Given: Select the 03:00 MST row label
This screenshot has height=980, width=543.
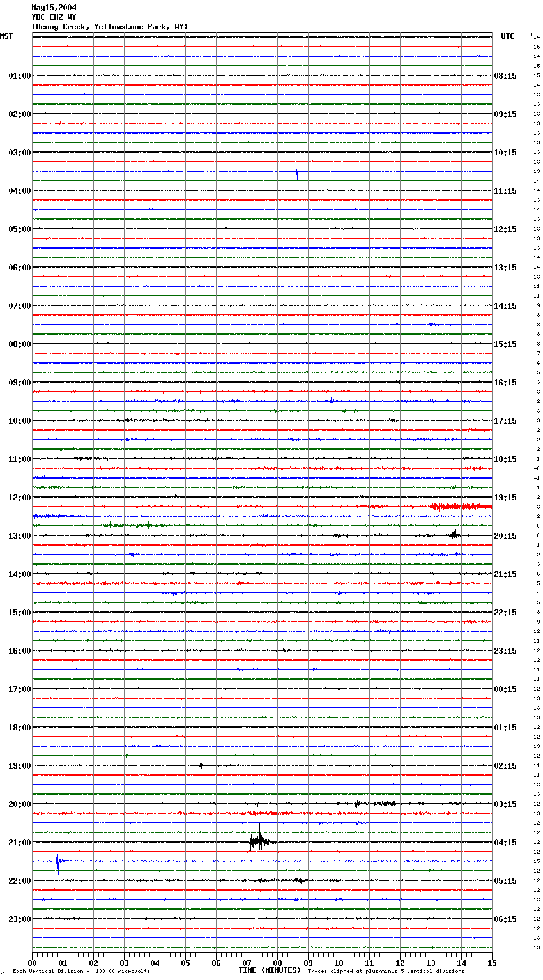Looking at the screenshot, I should click(x=19, y=153).
